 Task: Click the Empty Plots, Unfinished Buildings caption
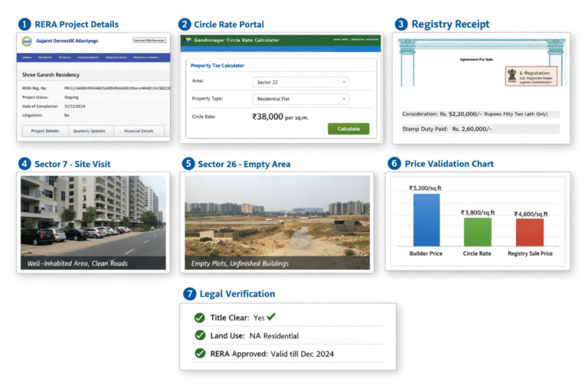coord(240,263)
